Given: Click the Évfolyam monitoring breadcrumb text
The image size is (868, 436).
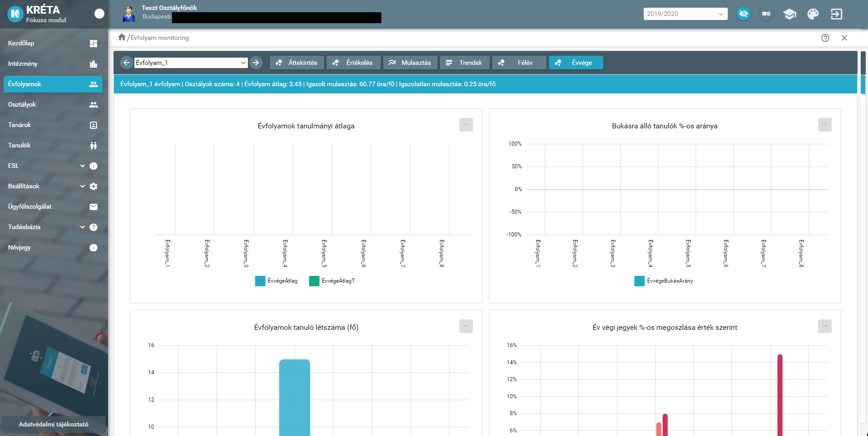Looking at the screenshot, I should pyautogui.click(x=159, y=38).
